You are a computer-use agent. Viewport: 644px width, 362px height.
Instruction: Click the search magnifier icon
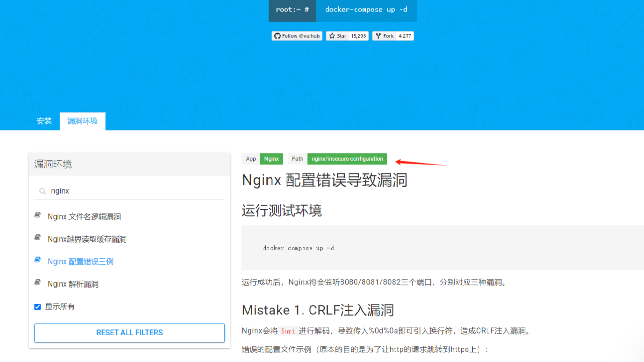(x=42, y=191)
